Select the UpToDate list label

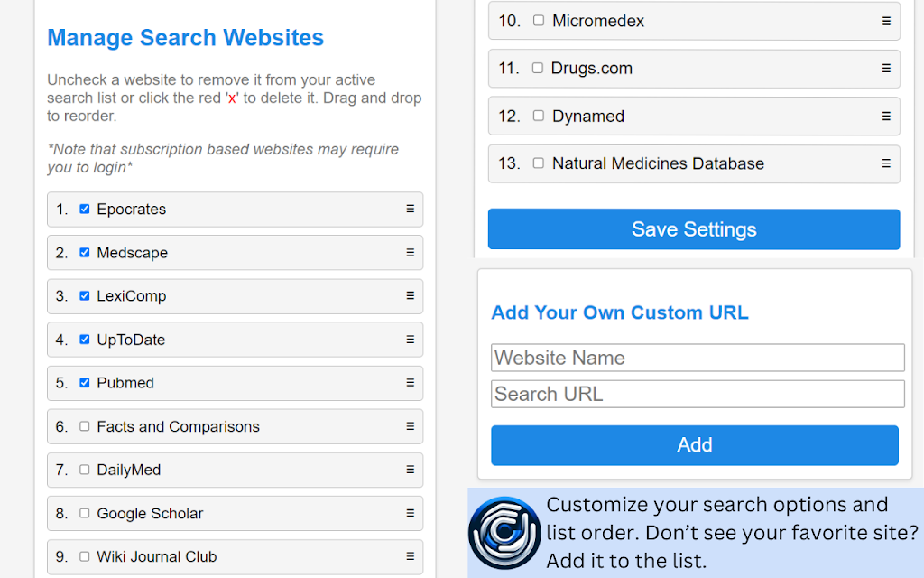[x=131, y=340]
